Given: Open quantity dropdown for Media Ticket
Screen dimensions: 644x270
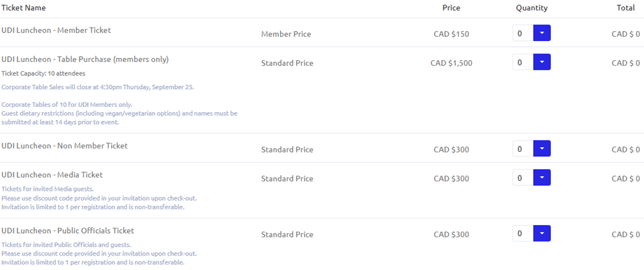Looking at the screenshot, I should pyautogui.click(x=542, y=178).
